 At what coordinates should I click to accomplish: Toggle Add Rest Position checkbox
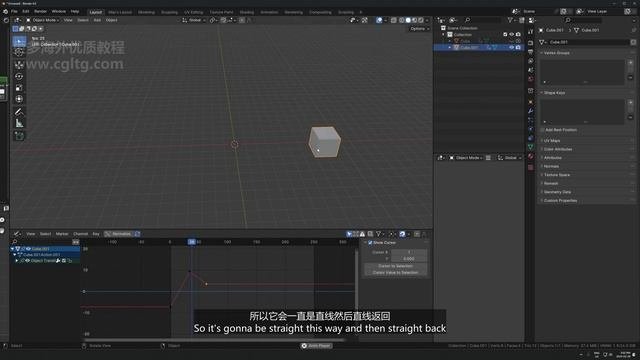[542, 130]
